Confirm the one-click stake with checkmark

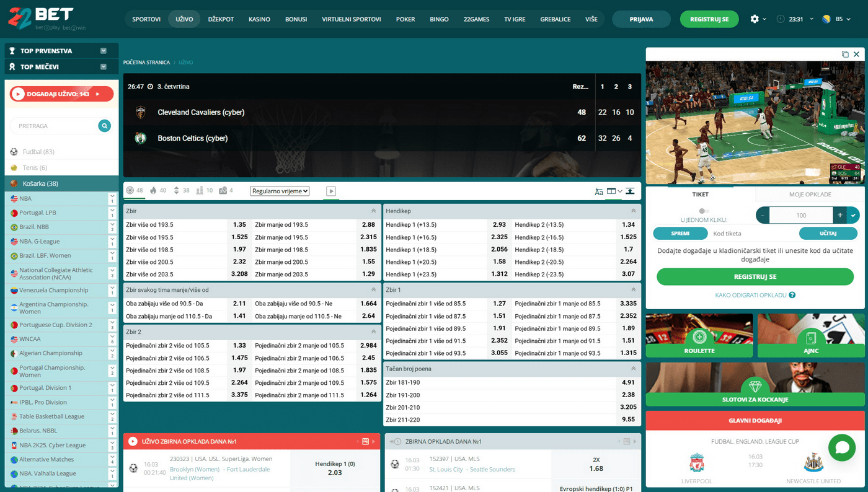point(853,215)
